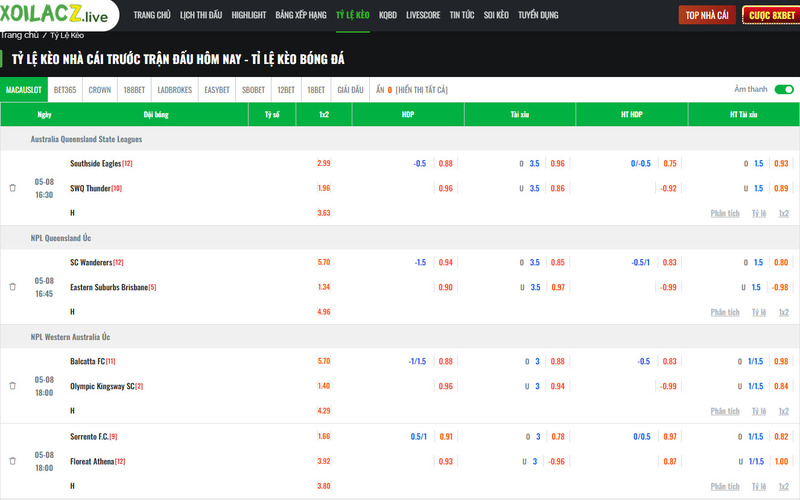The width and height of the screenshot is (800, 500).
Task: Select the Tỷ lệ kèo menu item
Action: 353,15
